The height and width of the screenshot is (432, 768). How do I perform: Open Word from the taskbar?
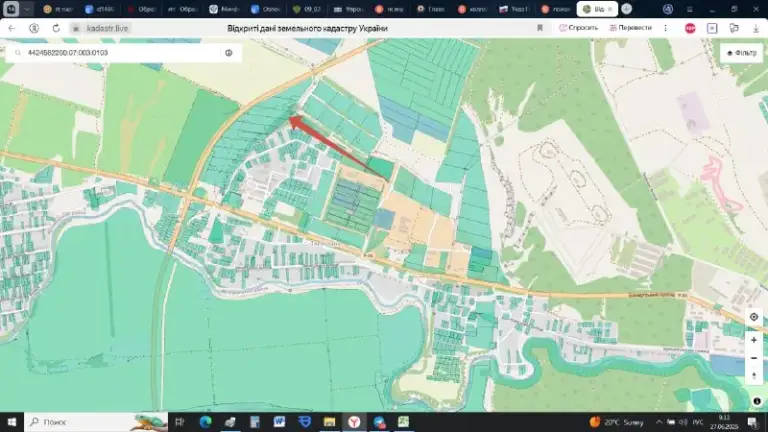tap(279, 422)
